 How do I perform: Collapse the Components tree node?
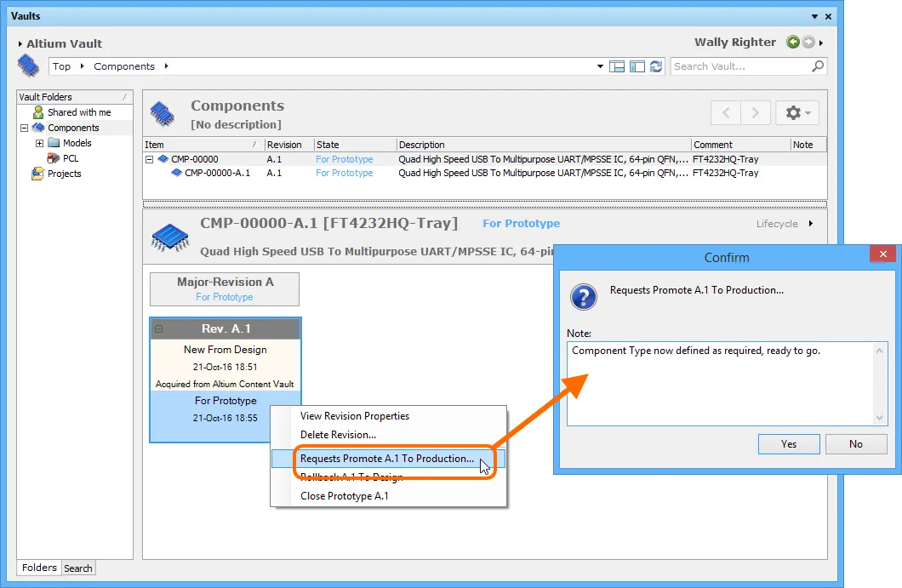pyautogui.click(x=24, y=128)
